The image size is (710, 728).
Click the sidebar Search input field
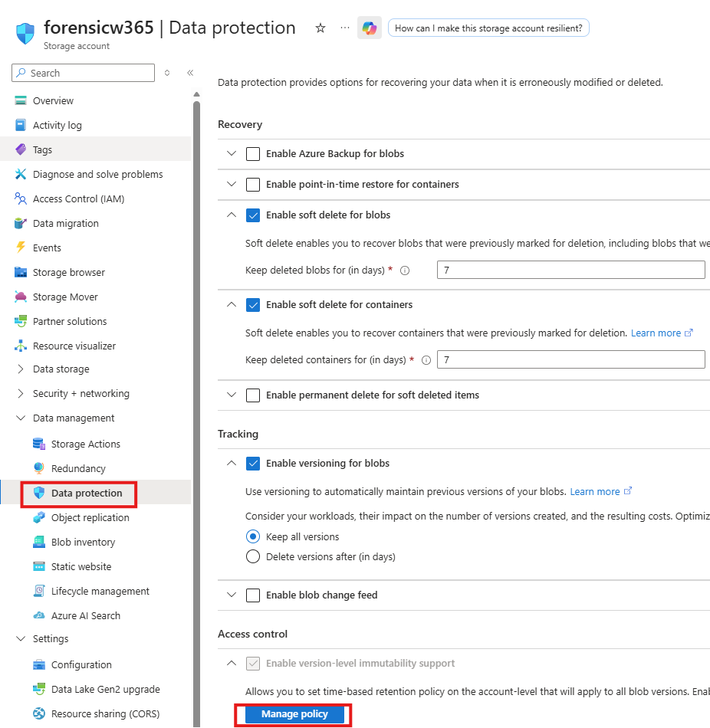[83, 73]
